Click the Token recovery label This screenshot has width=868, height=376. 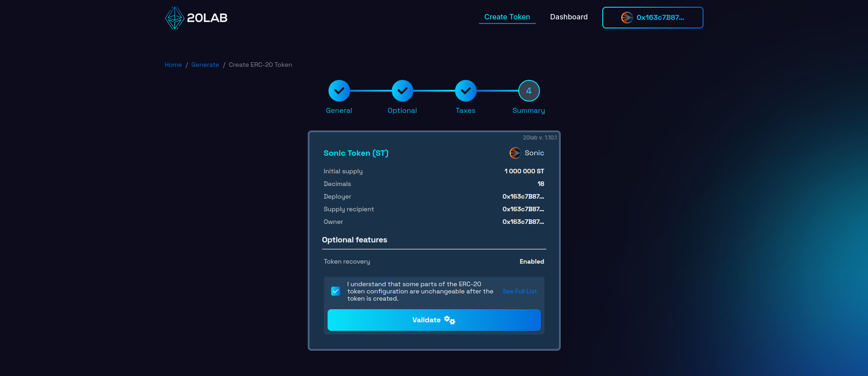point(347,261)
